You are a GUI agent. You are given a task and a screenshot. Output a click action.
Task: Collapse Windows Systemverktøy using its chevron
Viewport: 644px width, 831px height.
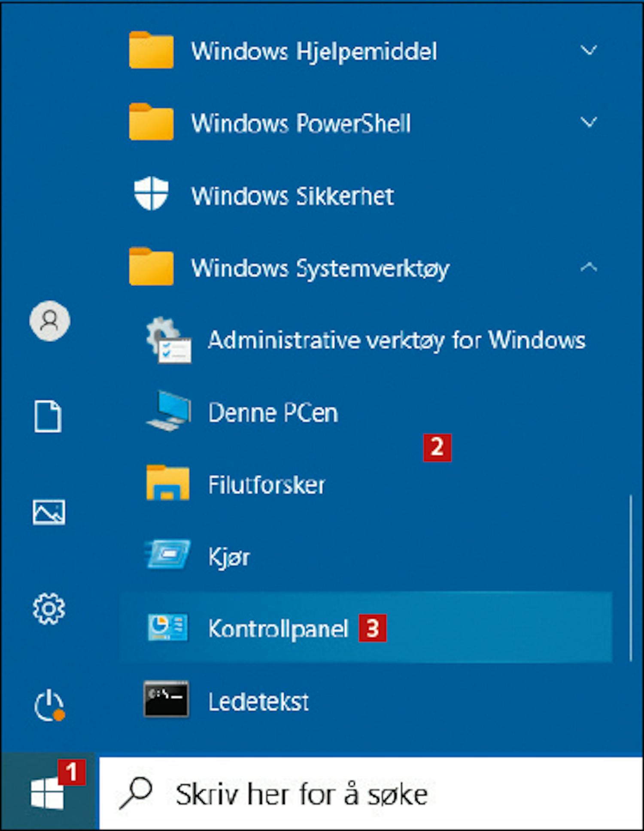(x=589, y=267)
